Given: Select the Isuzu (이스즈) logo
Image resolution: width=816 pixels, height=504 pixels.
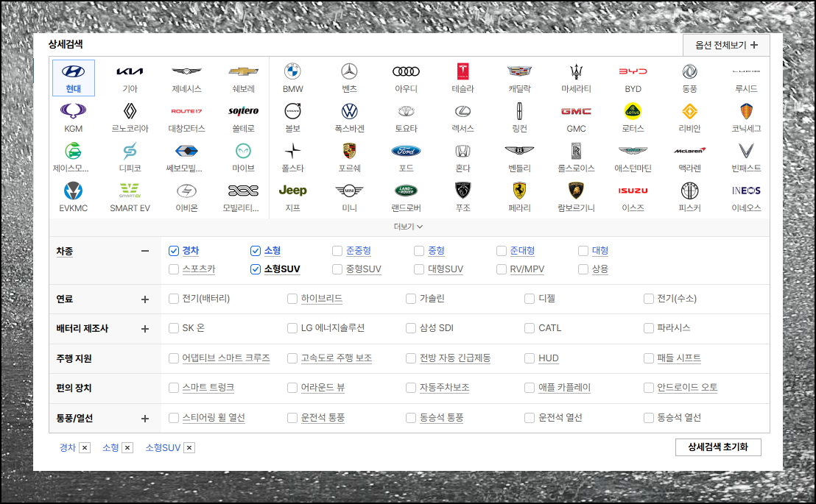Looking at the screenshot, I should (x=633, y=191).
